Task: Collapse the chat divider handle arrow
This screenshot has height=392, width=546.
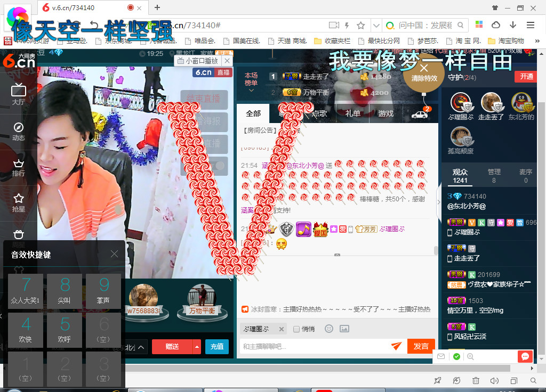Action: coord(337,255)
